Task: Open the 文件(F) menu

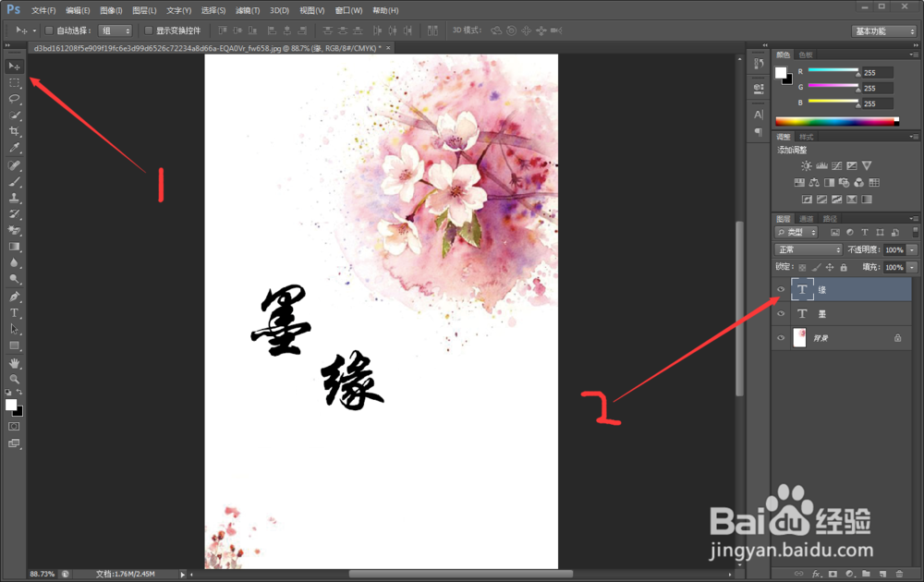Action: click(x=43, y=10)
